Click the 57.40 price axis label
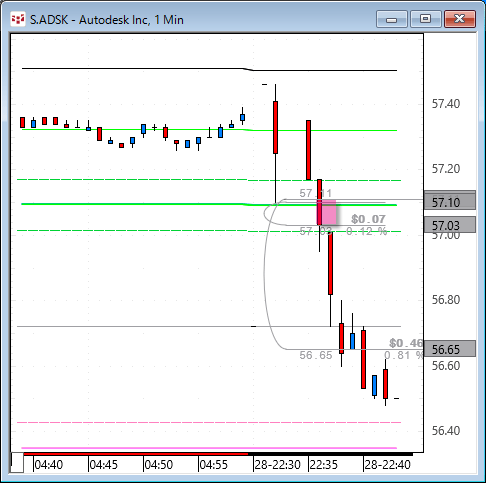 [446, 104]
